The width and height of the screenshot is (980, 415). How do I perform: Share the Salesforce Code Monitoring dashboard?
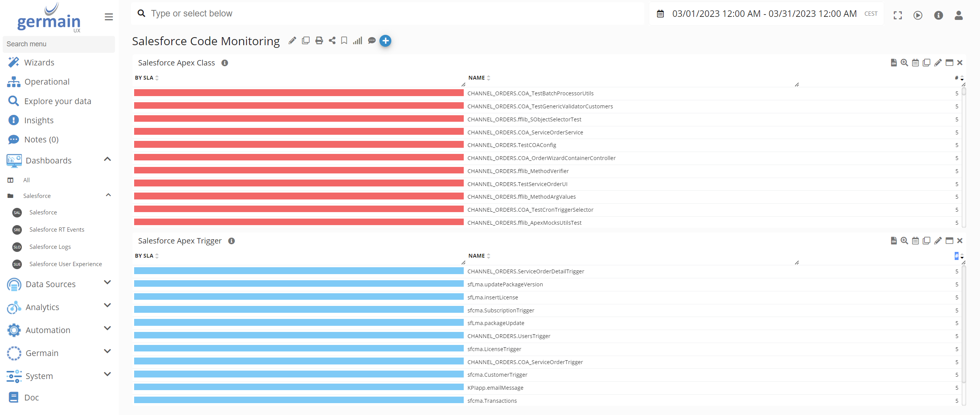pos(332,40)
